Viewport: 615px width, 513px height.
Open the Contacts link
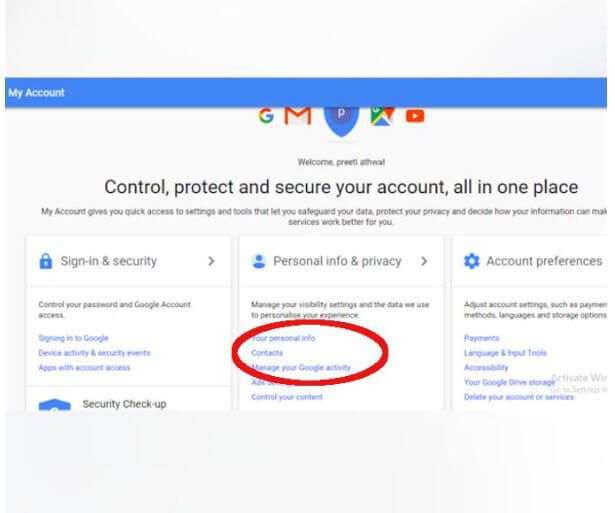coord(267,353)
